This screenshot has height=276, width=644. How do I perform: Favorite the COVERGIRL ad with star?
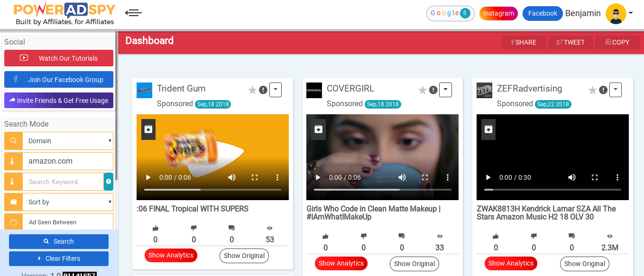click(x=422, y=90)
